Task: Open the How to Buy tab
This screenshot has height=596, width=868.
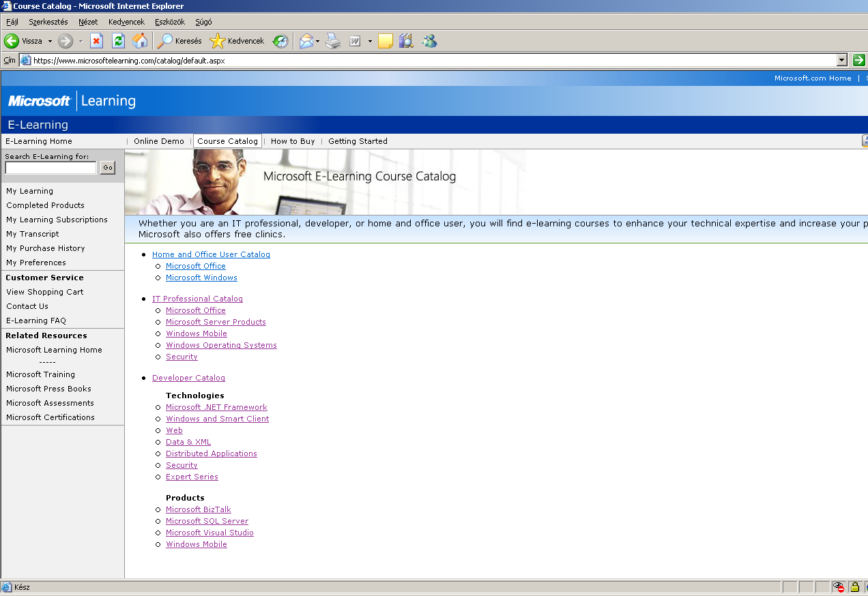Action: [x=293, y=141]
